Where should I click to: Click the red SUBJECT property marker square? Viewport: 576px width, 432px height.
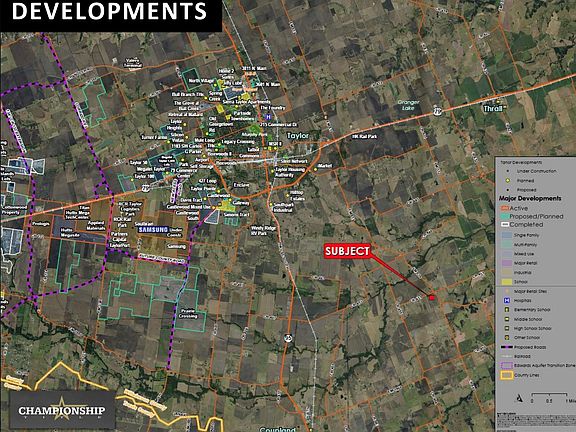point(432,298)
